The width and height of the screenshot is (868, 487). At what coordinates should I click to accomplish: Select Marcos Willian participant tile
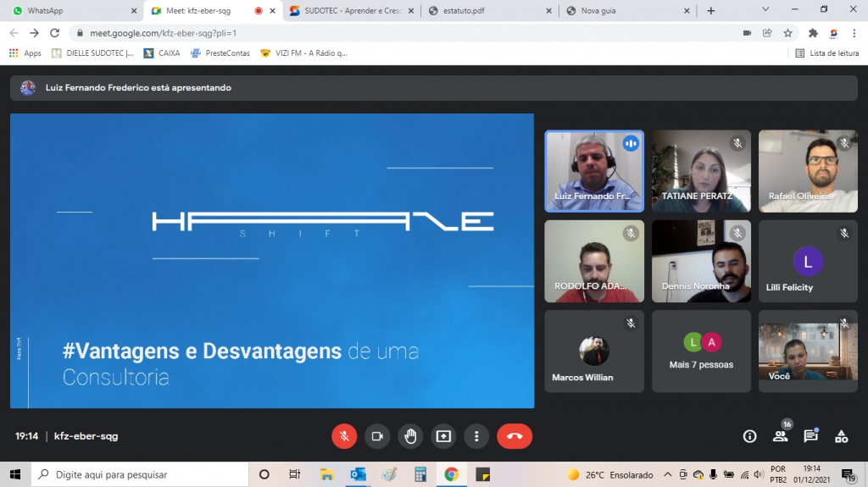point(594,351)
